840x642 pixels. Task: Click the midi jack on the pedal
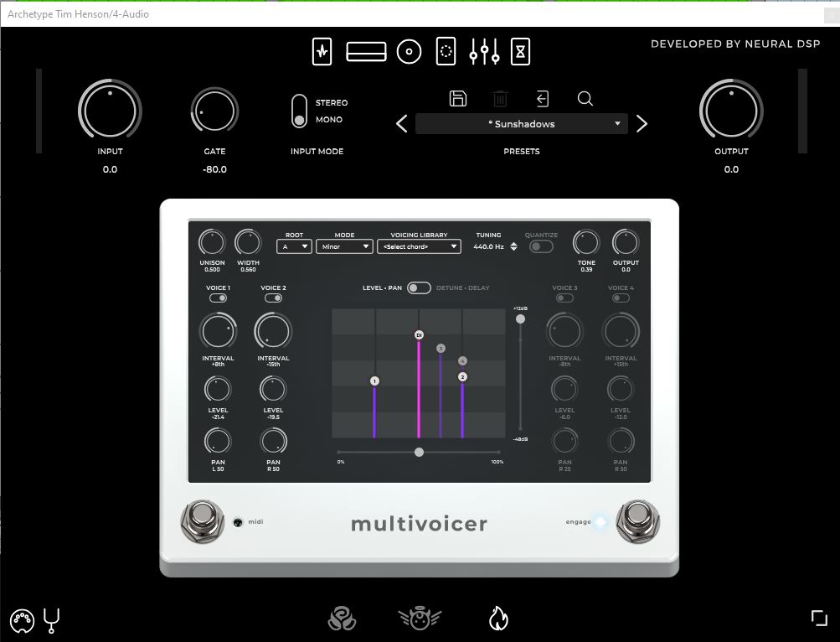238,522
